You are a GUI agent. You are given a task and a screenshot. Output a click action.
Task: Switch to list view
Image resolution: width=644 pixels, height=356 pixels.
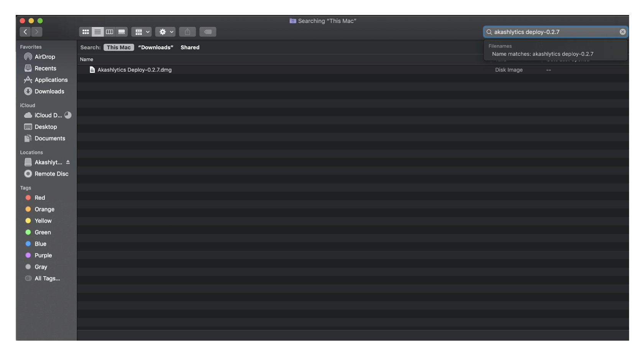click(97, 32)
